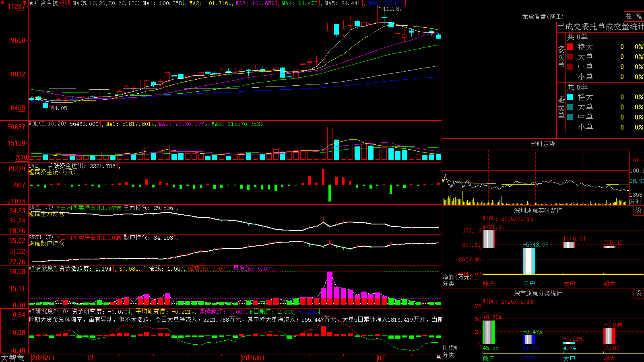Viewport: 644px width, 362px height.
Task: Click the star icon before 广合科技
Action: coord(31,3)
